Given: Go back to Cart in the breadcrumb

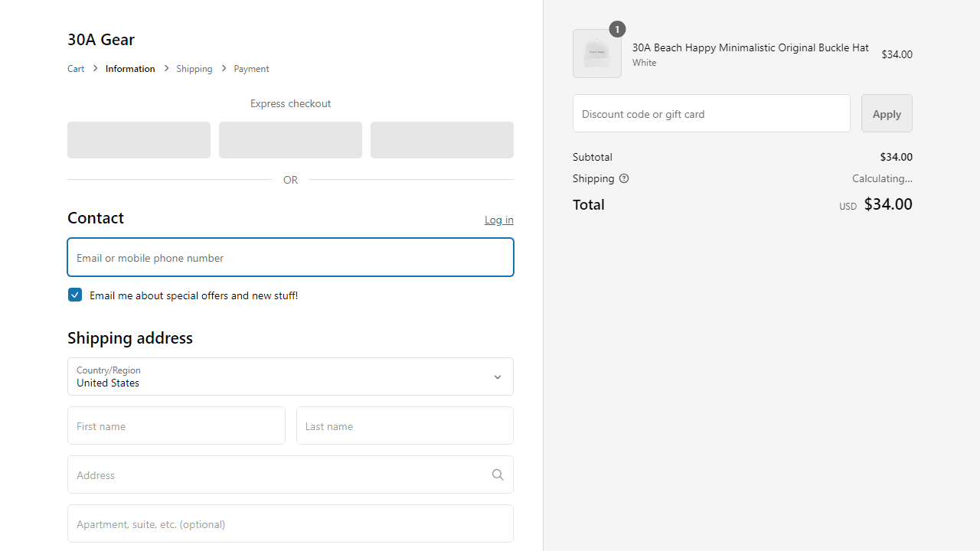Looking at the screenshot, I should pos(76,69).
